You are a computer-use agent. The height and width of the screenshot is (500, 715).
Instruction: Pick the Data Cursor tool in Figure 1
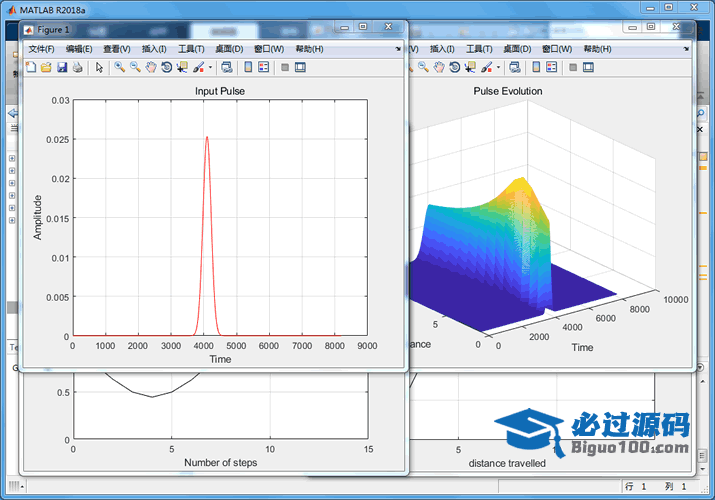point(182,67)
